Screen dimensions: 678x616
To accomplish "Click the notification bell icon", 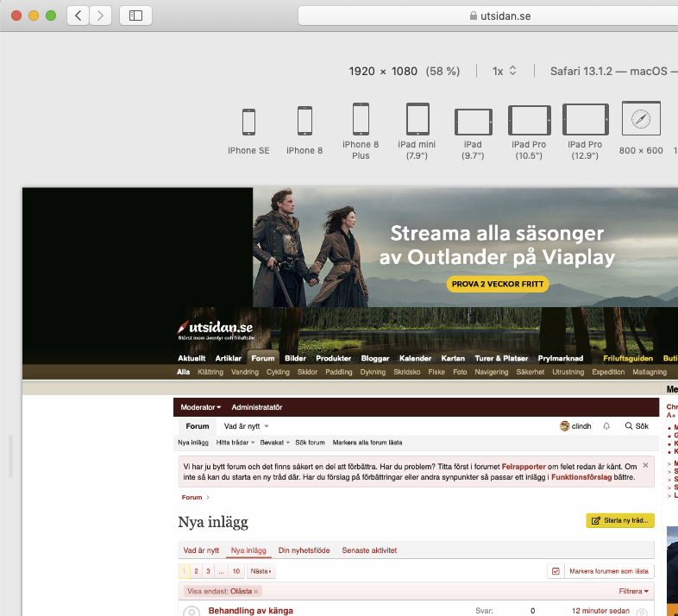I will pos(606,426).
